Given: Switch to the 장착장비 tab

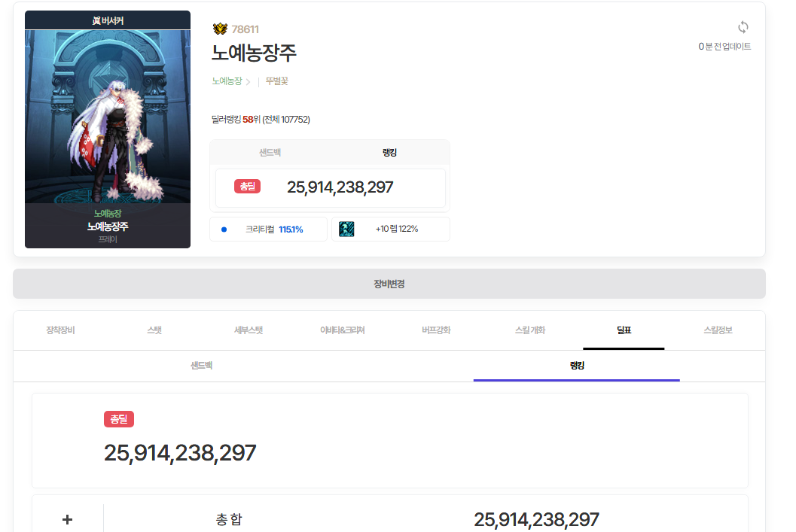Looking at the screenshot, I should tap(60, 330).
